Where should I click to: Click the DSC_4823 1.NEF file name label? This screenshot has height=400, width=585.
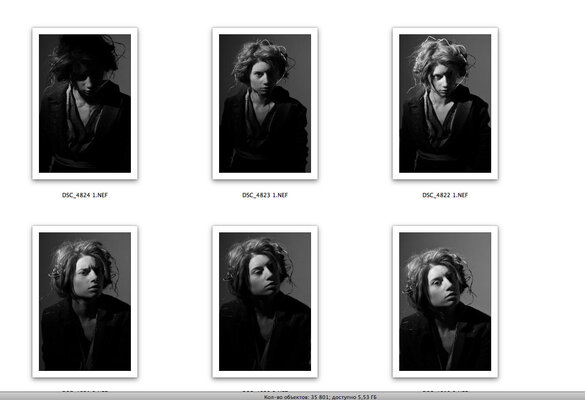(265, 195)
